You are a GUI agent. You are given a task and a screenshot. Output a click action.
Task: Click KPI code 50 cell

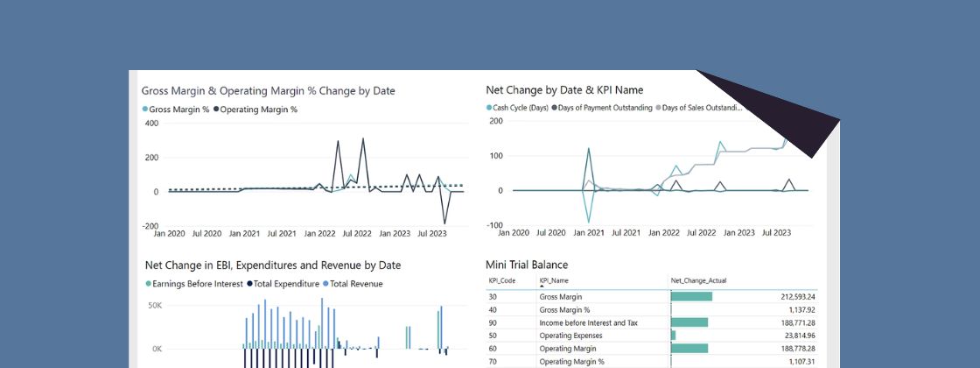[493, 336]
